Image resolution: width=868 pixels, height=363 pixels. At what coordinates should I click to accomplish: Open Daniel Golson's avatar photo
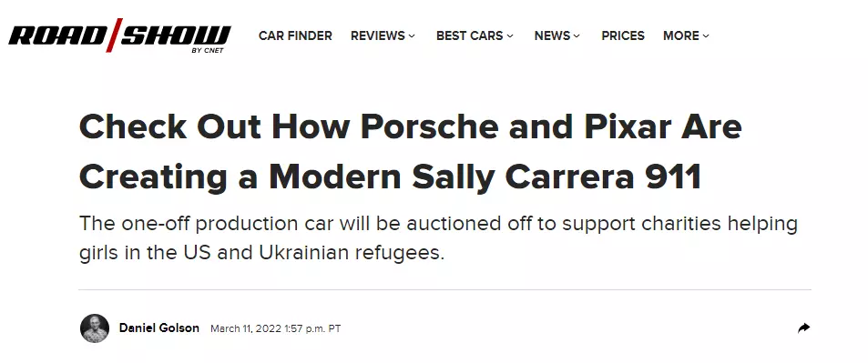(95, 328)
